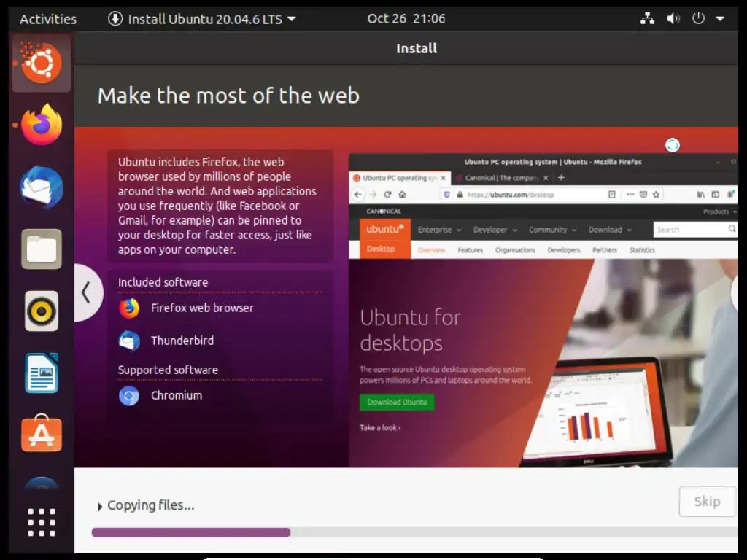This screenshot has height=560, width=747.
Task: Open Community menu in slide webpage
Action: click(552, 230)
